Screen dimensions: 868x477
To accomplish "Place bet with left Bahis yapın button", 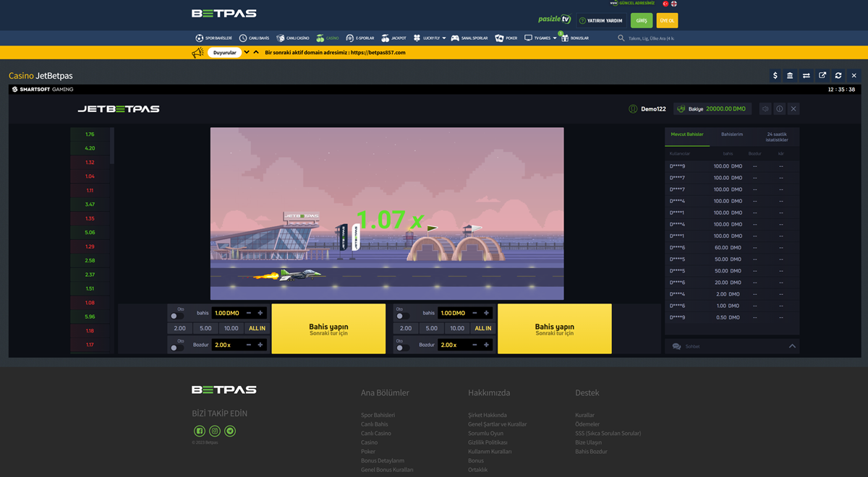I will (x=328, y=329).
